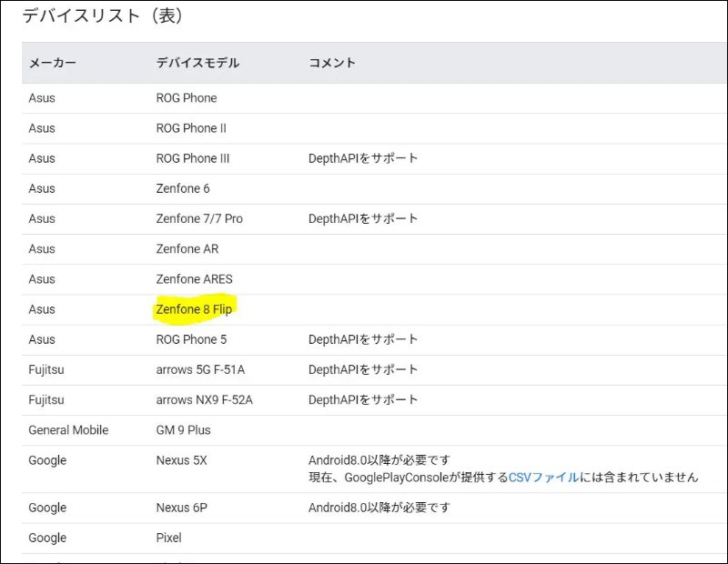Click the Nexus 5X model text
This screenshot has height=564, width=728.
point(181,460)
